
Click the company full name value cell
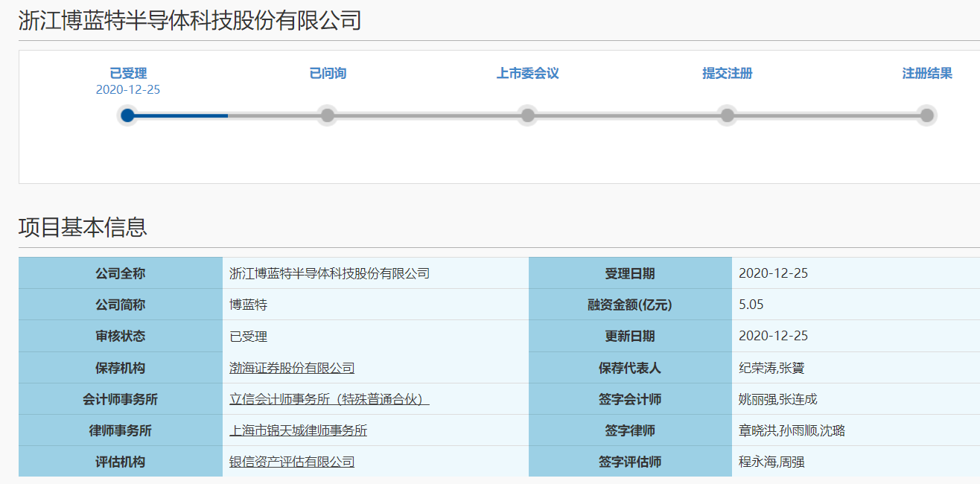click(x=375, y=273)
